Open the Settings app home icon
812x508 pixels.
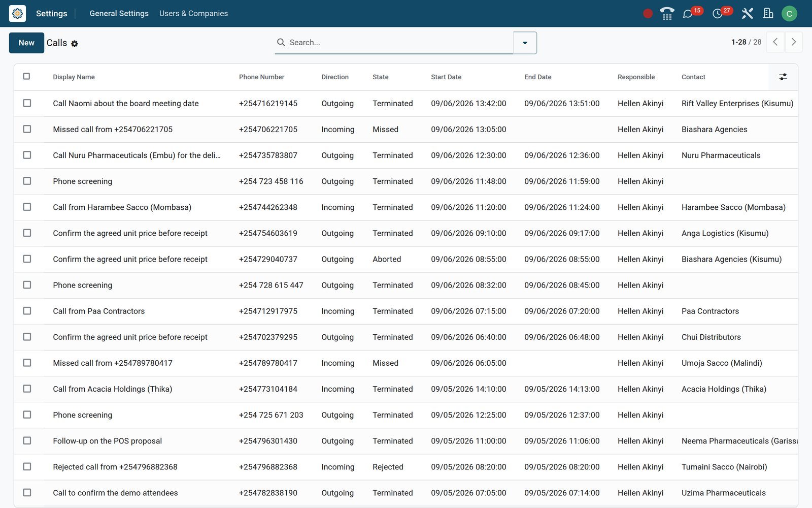tap(17, 13)
